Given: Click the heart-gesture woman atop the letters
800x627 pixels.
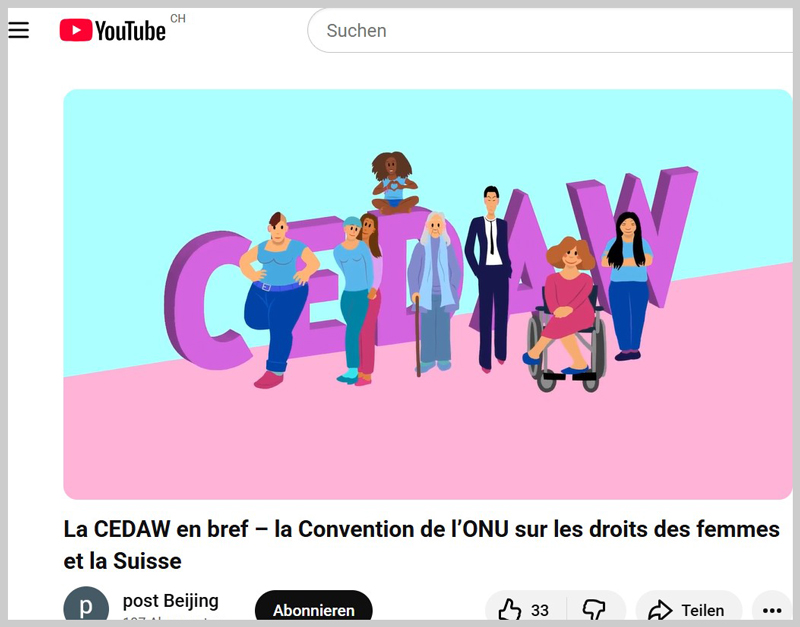Looking at the screenshot, I should pyautogui.click(x=394, y=182).
